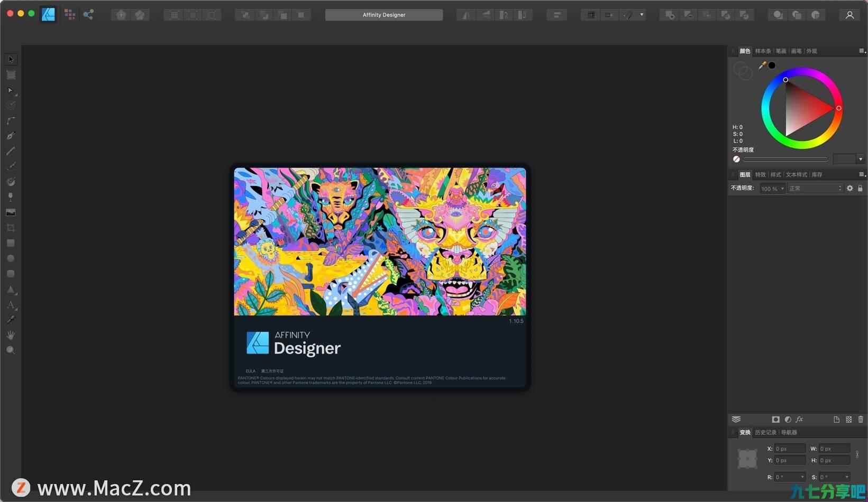Viewport: 868px width, 502px height.
Task: Click the X position field
Action: tap(790, 449)
